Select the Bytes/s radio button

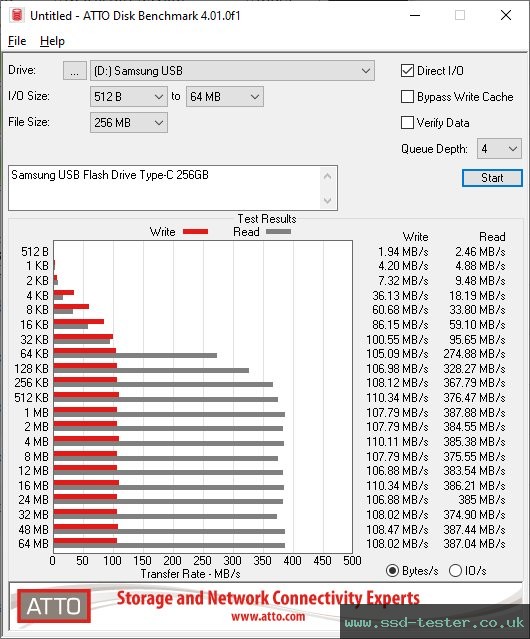(392, 571)
